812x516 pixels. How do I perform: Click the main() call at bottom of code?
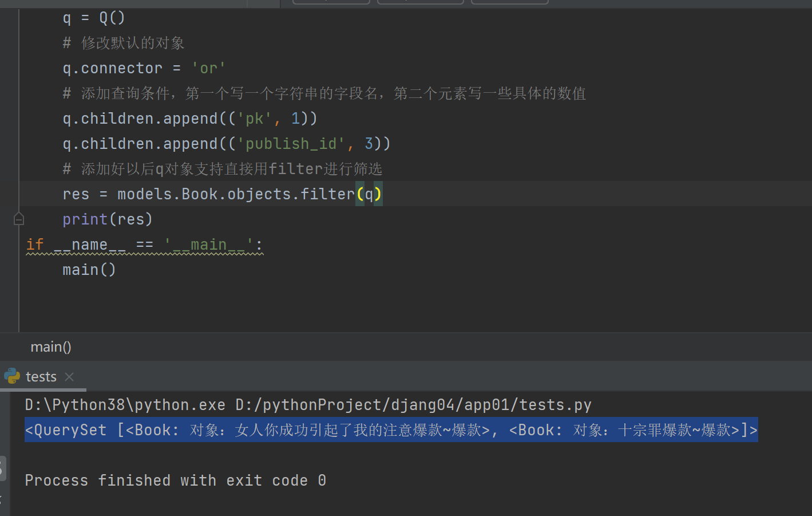point(89,270)
